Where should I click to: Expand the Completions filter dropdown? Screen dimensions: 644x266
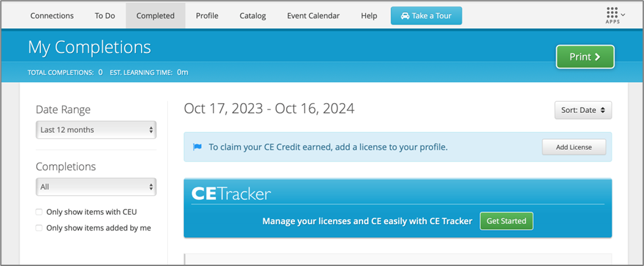point(96,187)
